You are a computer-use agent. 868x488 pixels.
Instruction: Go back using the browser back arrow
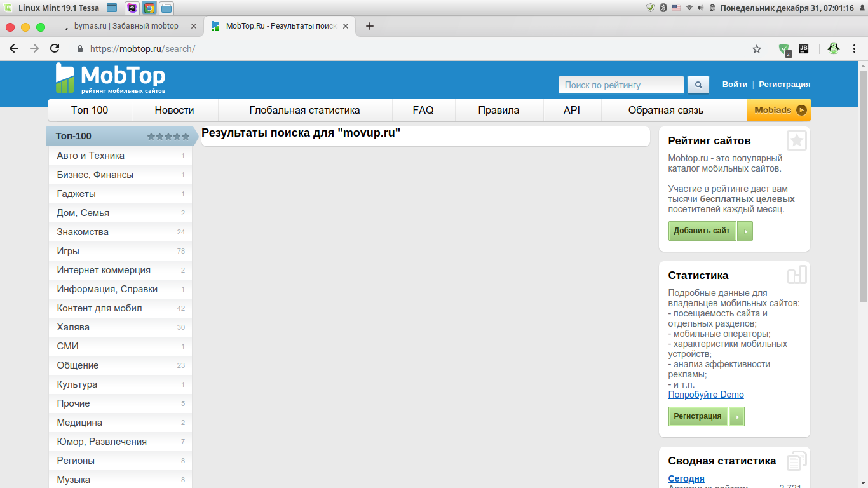(14, 48)
